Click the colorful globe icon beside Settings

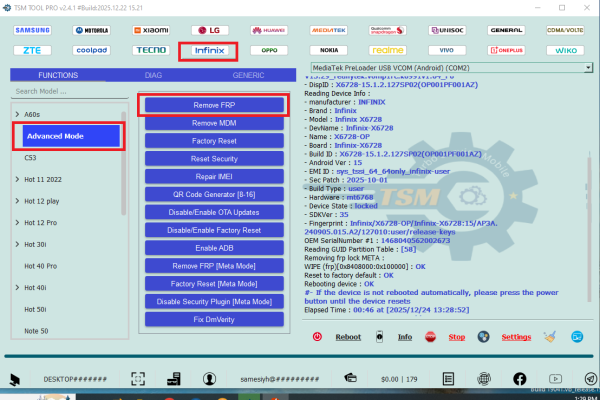pos(483,337)
